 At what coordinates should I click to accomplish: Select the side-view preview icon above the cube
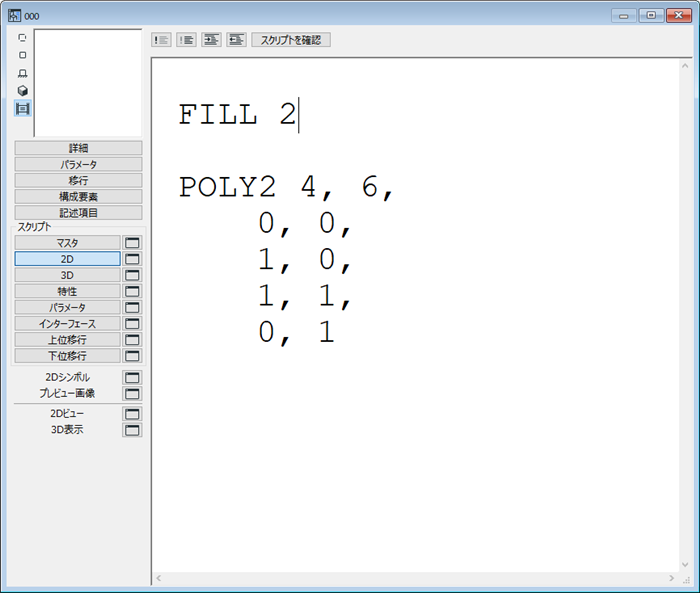point(22,73)
